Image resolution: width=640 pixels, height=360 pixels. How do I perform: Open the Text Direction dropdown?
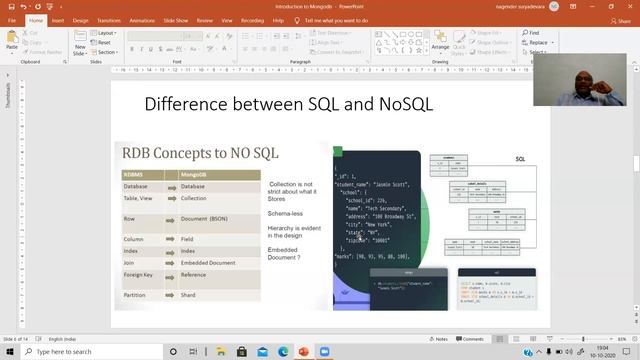pos(331,33)
